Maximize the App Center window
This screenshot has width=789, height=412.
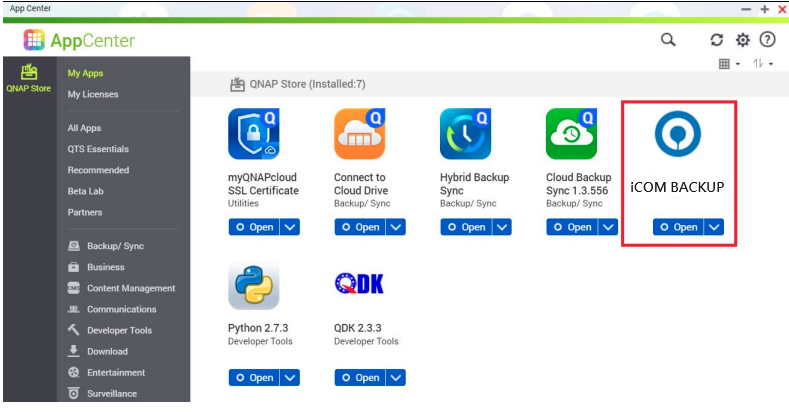click(x=765, y=9)
